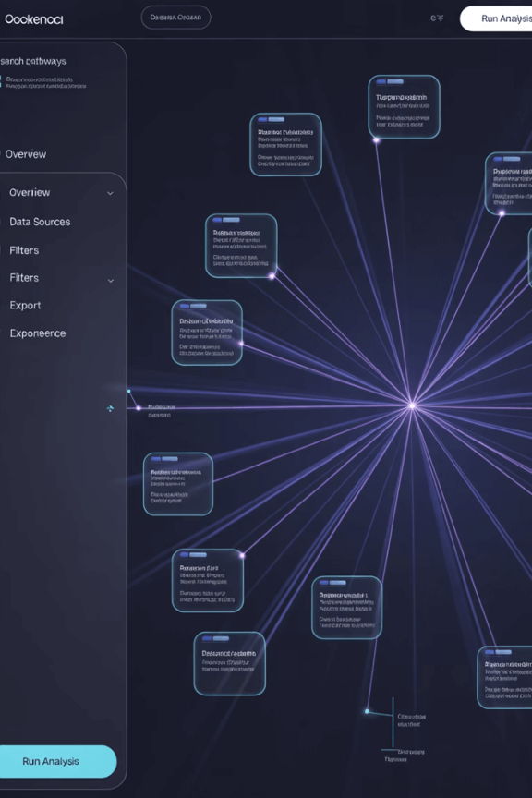
Task: Open the Data Sources menu item
Action: (x=40, y=222)
